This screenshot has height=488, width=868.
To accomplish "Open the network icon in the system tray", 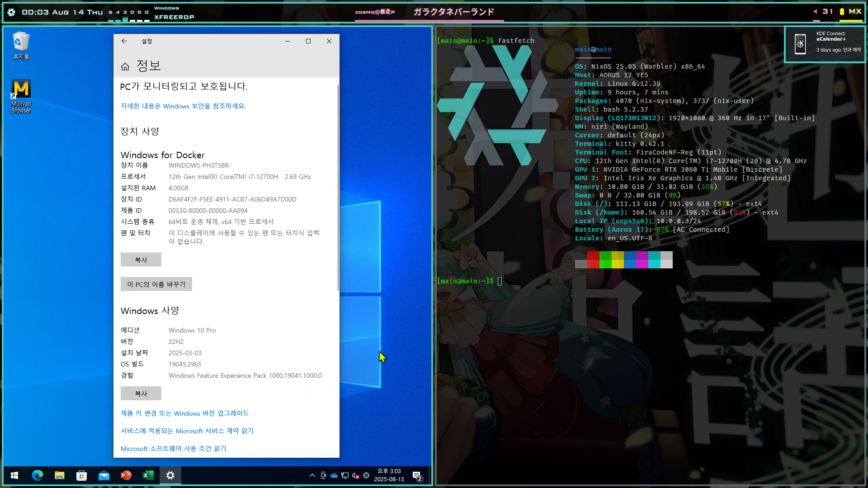I will pyautogui.click(x=344, y=475).
